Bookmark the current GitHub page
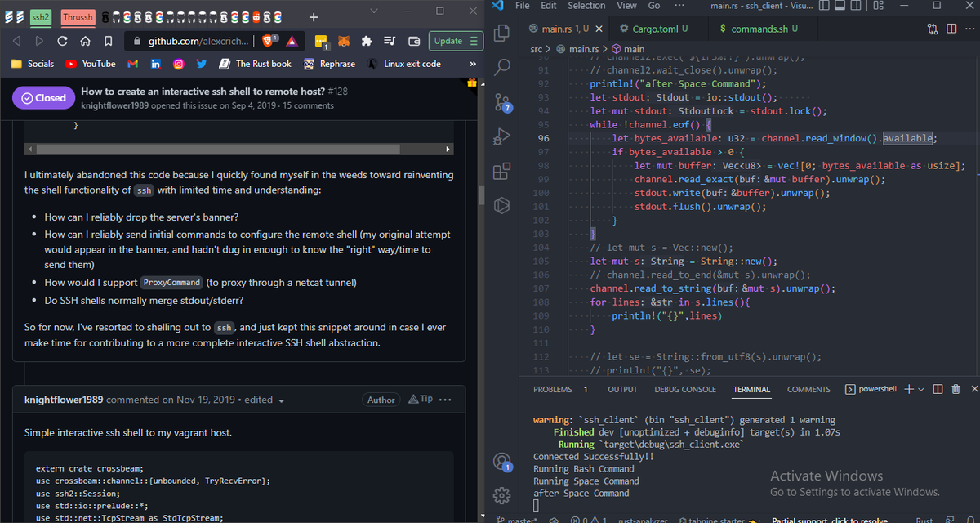This screenshot has width=980, height=523. click(x=108, y=41)
